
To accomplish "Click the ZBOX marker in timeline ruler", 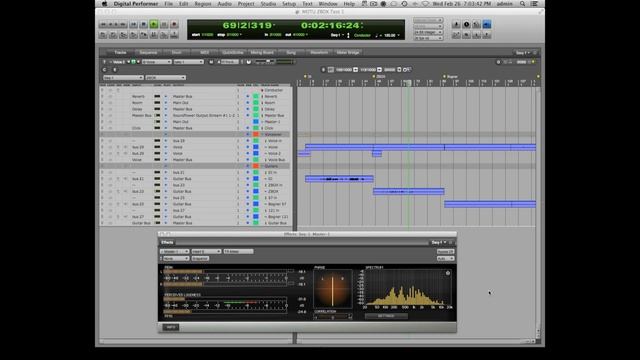I will click(380, 76).
